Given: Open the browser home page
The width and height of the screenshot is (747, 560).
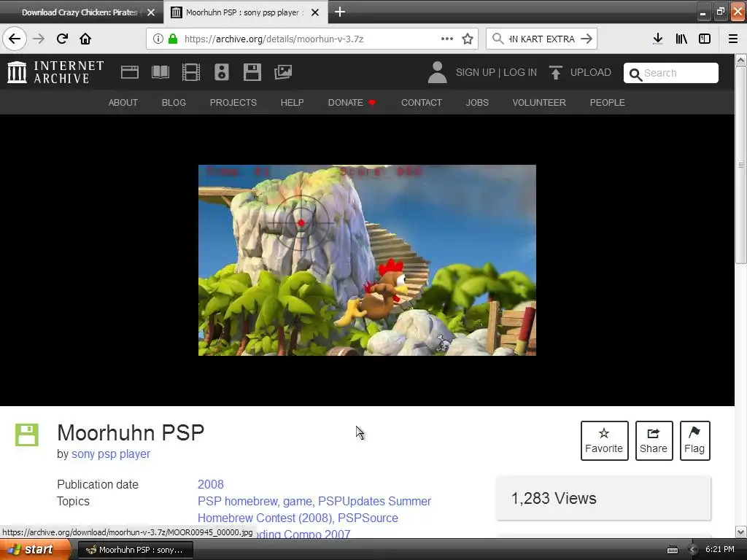Looking at the screenshot, I should pos(85,39).
